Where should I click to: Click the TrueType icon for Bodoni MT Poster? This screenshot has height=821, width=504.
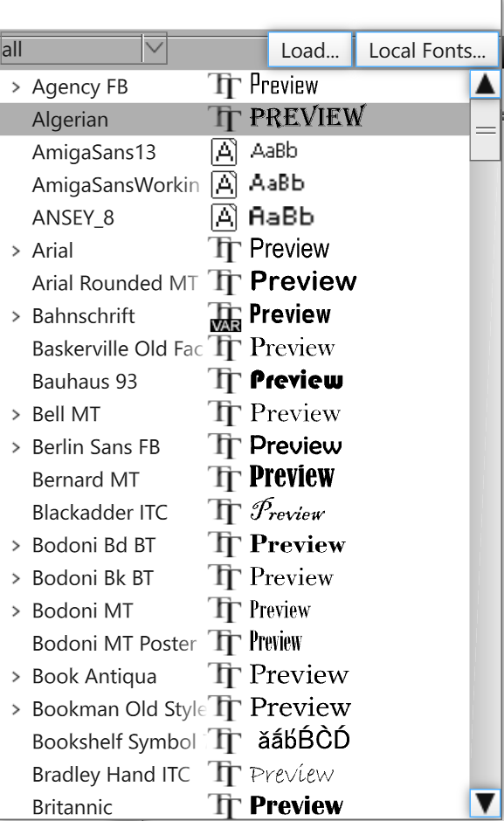224,643
